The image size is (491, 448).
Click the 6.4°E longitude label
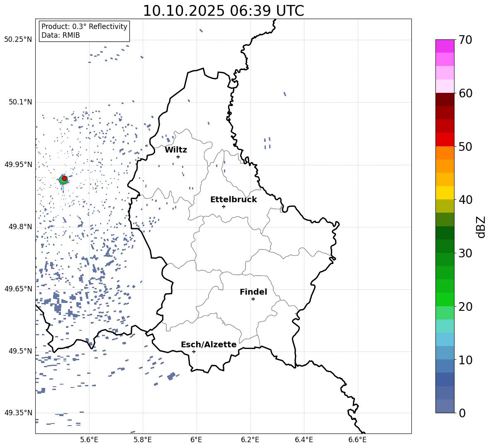pos(304,440)
